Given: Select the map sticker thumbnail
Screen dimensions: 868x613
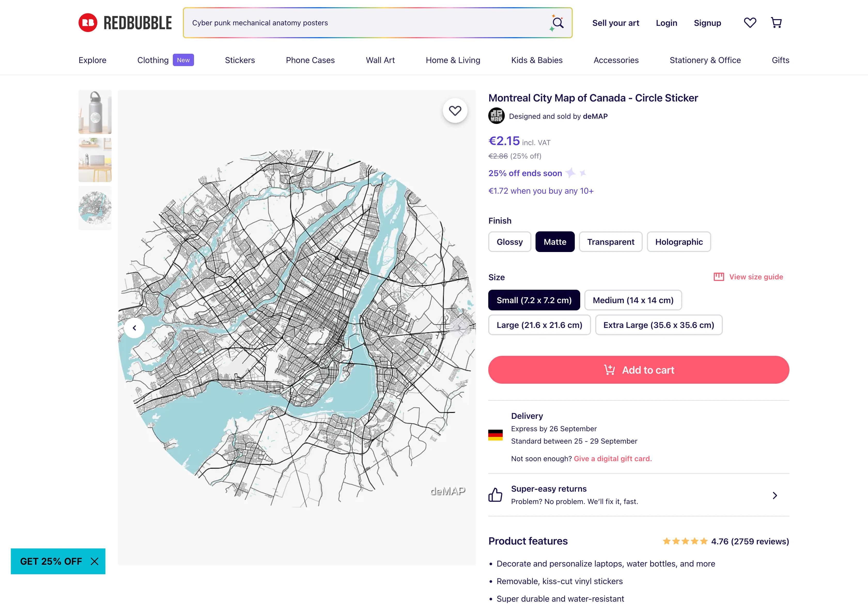Looking at the screenshot, I should [95, 208].
